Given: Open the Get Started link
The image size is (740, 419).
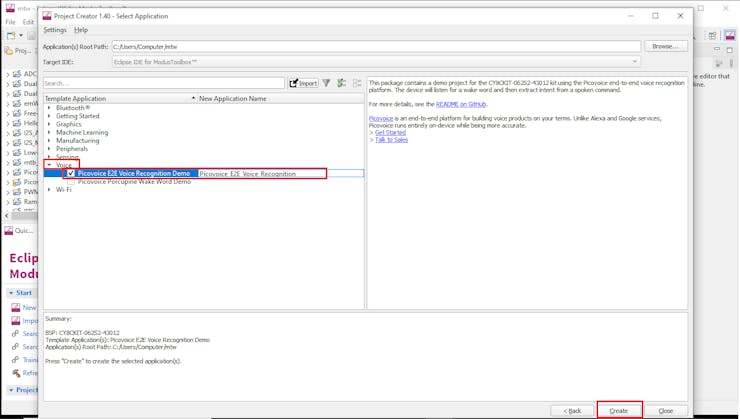Looking at the screenshot, I should [390, 133].
